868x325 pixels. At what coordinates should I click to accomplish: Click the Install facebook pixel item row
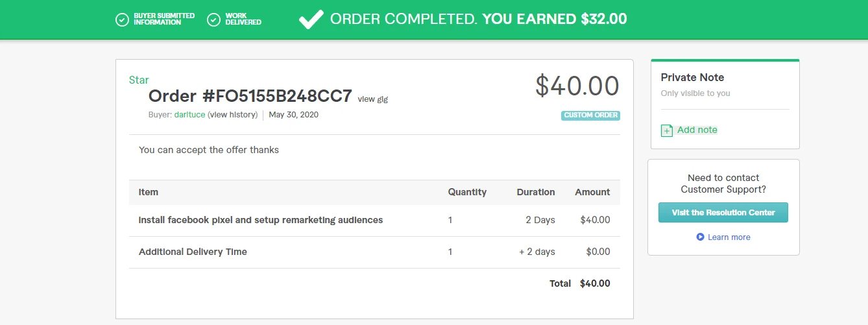pos(261,220)
